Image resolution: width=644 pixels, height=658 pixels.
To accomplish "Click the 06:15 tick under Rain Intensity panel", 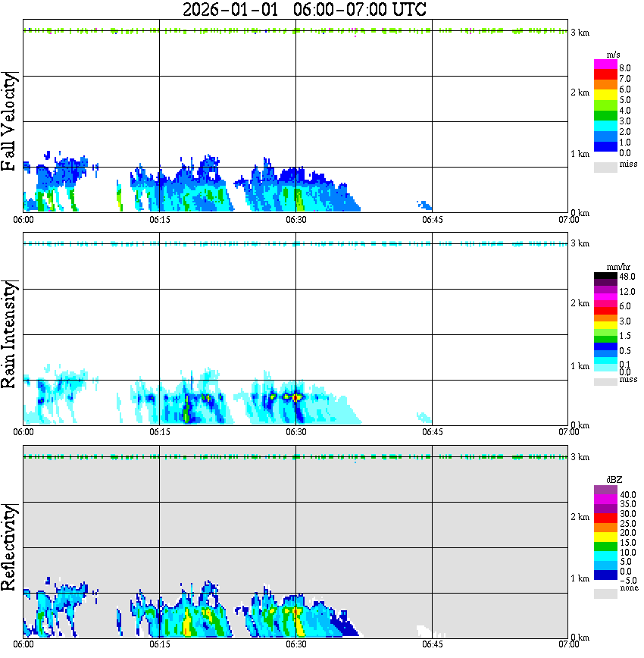I will pyautogui.click(x=160, y=432).
